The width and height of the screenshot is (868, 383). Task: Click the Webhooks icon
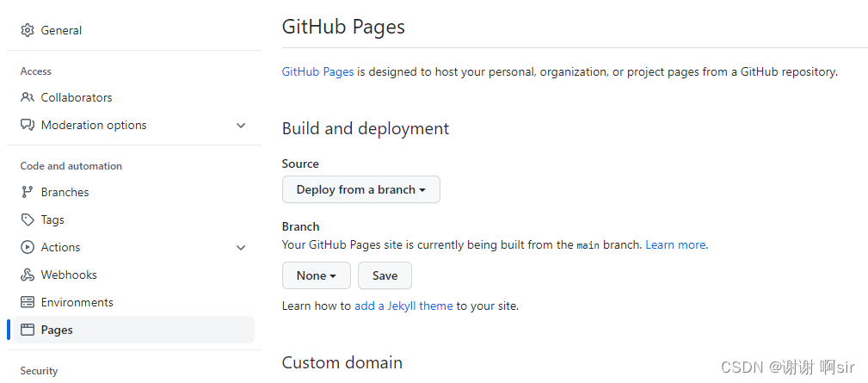(x=28, y=275)
